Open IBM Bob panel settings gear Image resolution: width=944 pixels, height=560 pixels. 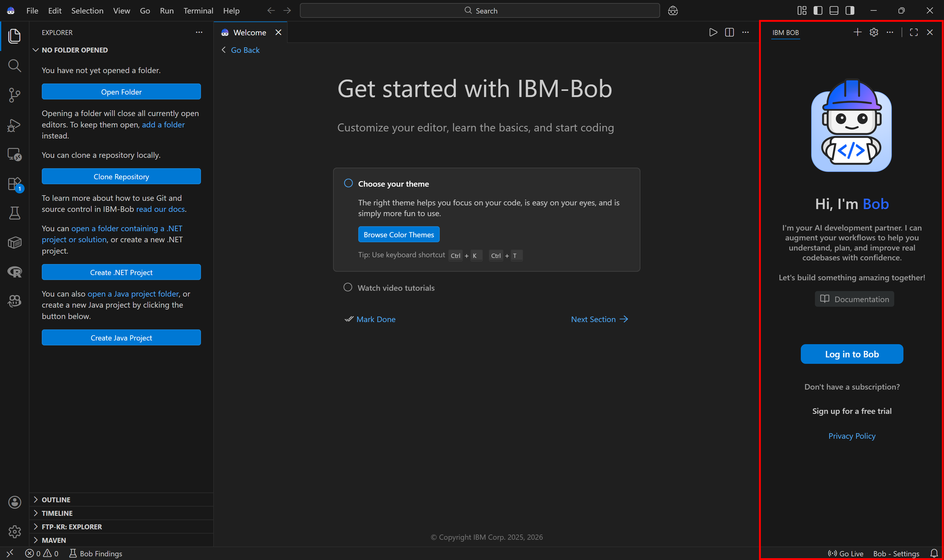(x=874, y=33)
